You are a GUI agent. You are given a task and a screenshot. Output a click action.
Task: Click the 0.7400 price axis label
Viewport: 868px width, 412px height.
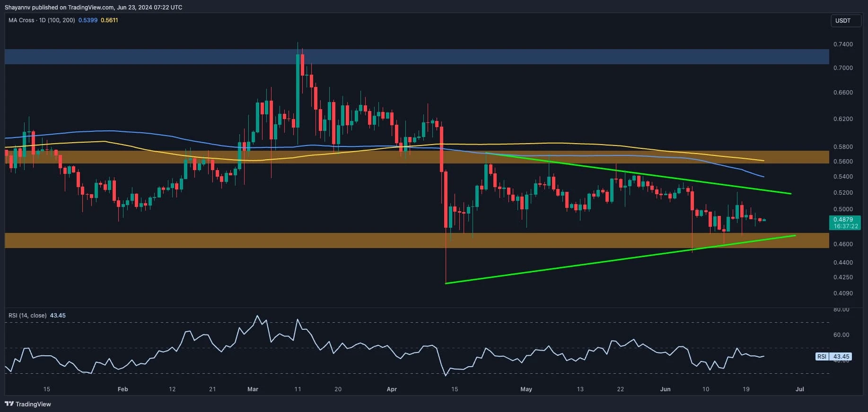coord(843,44)
